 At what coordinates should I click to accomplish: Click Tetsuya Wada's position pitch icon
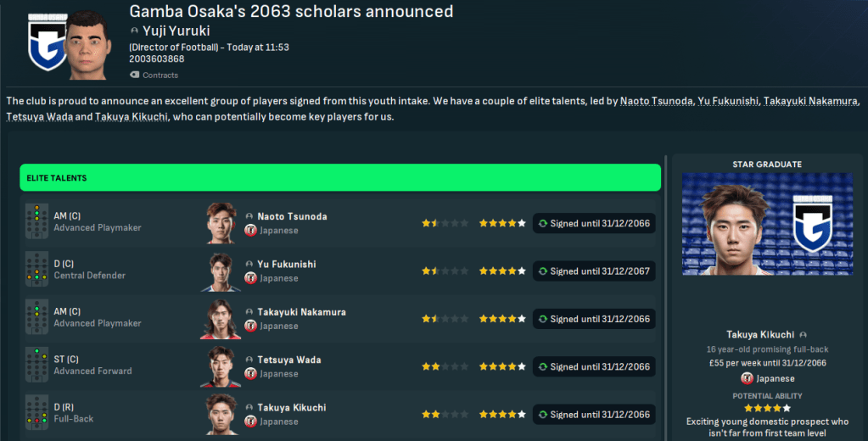(36, 366)
